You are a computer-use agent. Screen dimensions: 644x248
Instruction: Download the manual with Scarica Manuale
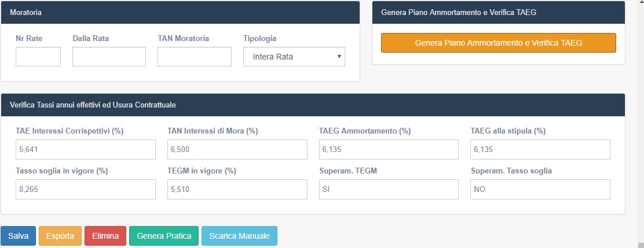(x=239, y=236)
